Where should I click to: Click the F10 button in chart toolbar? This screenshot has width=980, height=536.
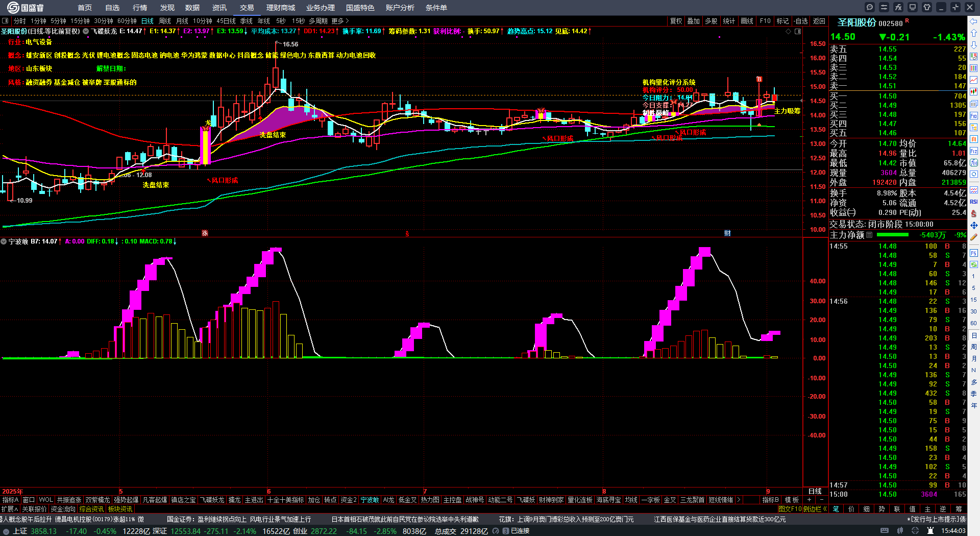point(765,21)
